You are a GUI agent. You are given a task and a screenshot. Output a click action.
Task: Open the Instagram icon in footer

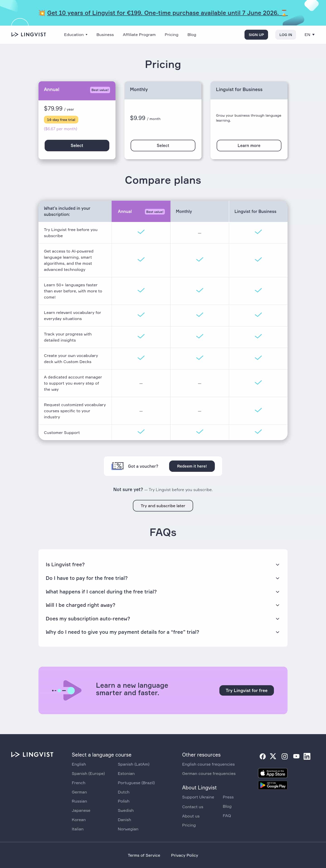(x=285, y=757)
